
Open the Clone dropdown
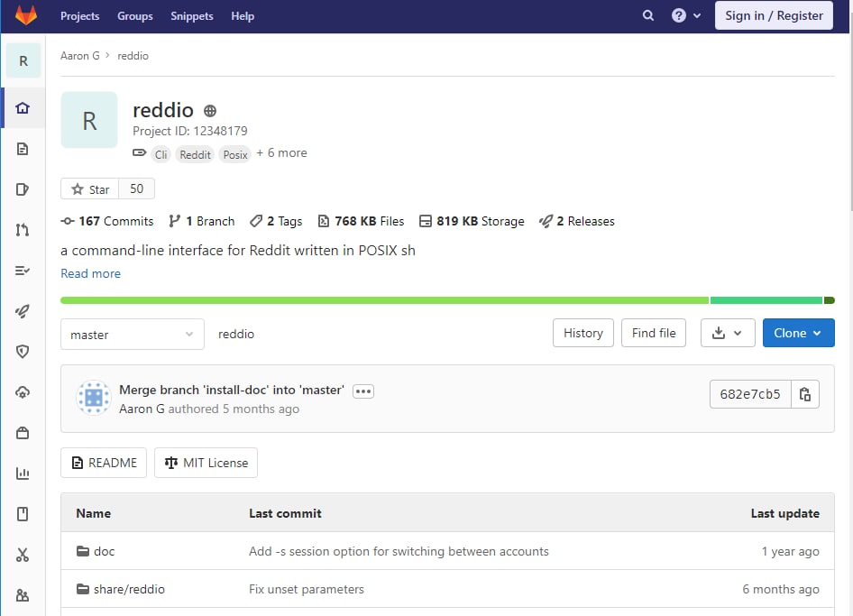(798, 333)
